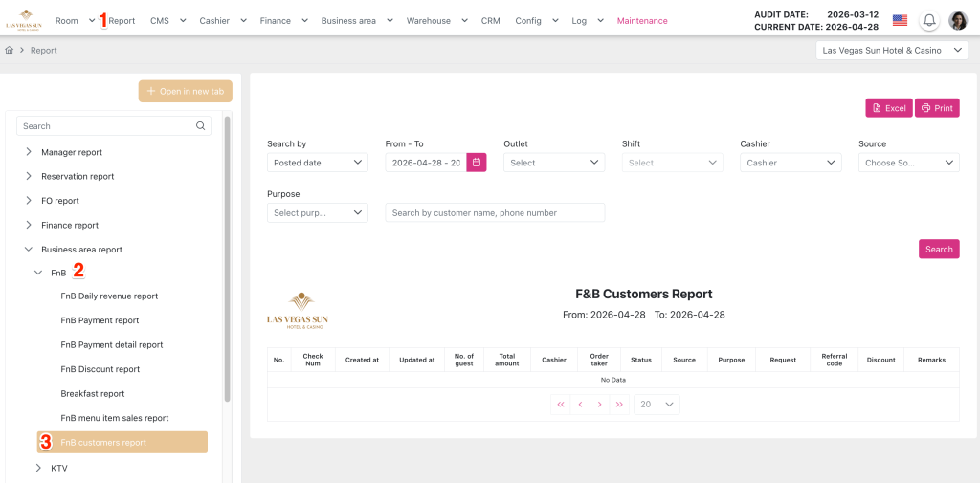The width and height of the screenshot is (980, 483).
Task: Collapse the Business area report node
Action: tap(29, 250)
